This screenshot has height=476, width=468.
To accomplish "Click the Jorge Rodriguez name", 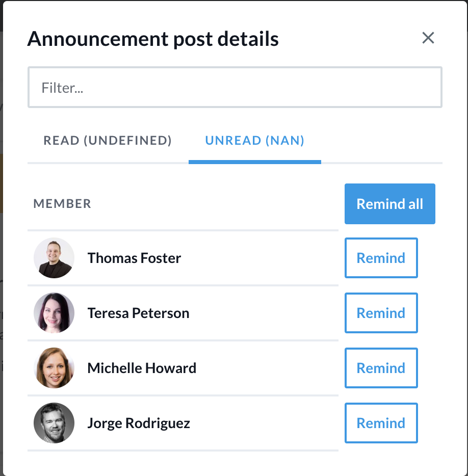I will point(139,423).
